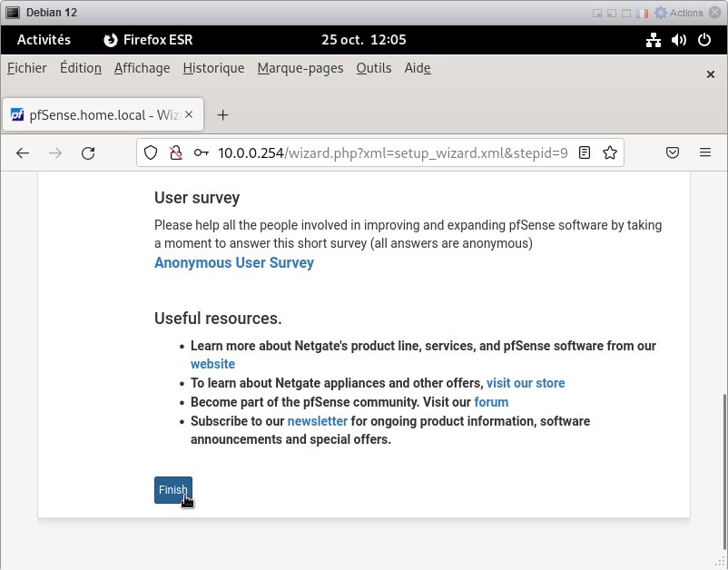Open the clock showing 25 oct. 12:05
This screenshot has height=570, width=728.
363,40
